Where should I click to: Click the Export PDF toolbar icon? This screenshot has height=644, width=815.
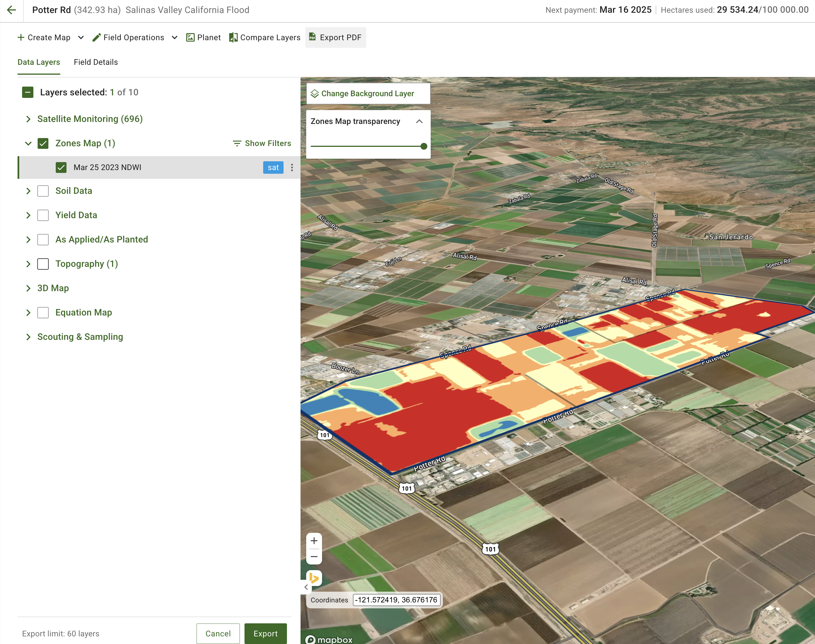point(312,37)
